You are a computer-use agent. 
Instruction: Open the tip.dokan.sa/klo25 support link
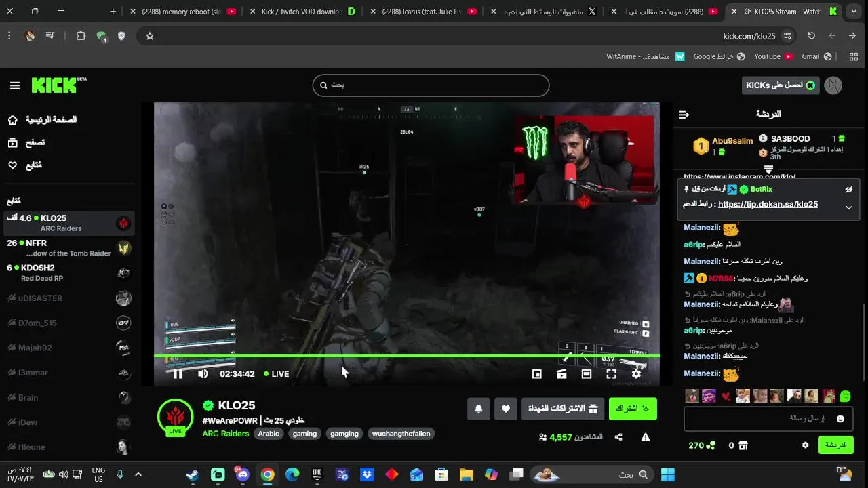click(768, 204)
